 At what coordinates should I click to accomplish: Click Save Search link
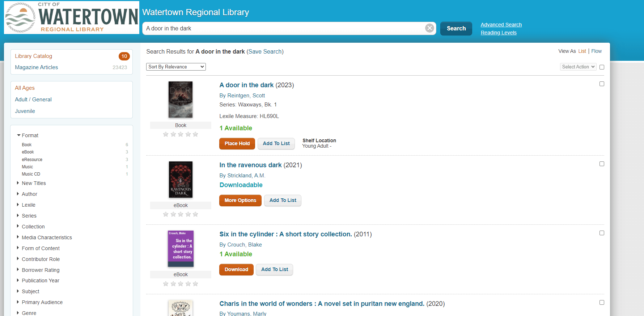(x=265, y=51)
